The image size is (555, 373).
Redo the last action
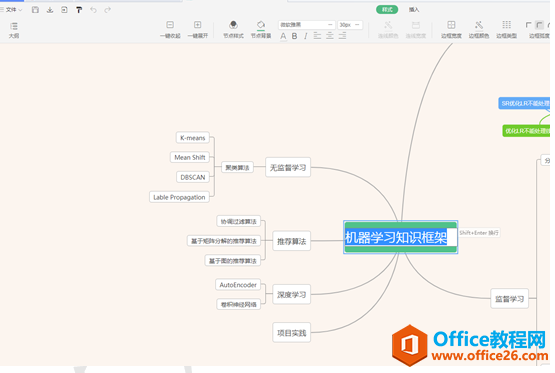[x=108, y=10]
